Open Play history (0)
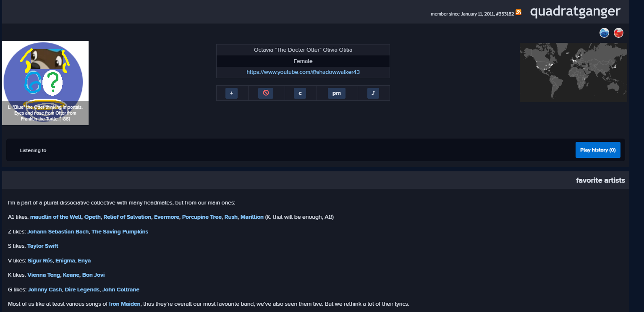 pos(598,150)
